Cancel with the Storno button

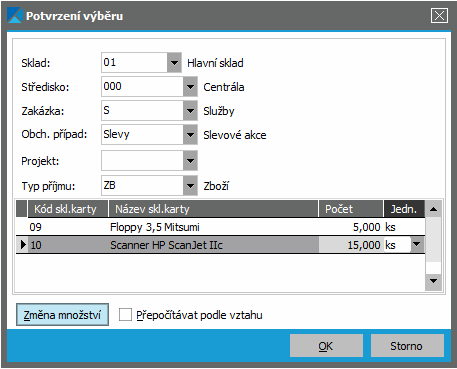407,346
